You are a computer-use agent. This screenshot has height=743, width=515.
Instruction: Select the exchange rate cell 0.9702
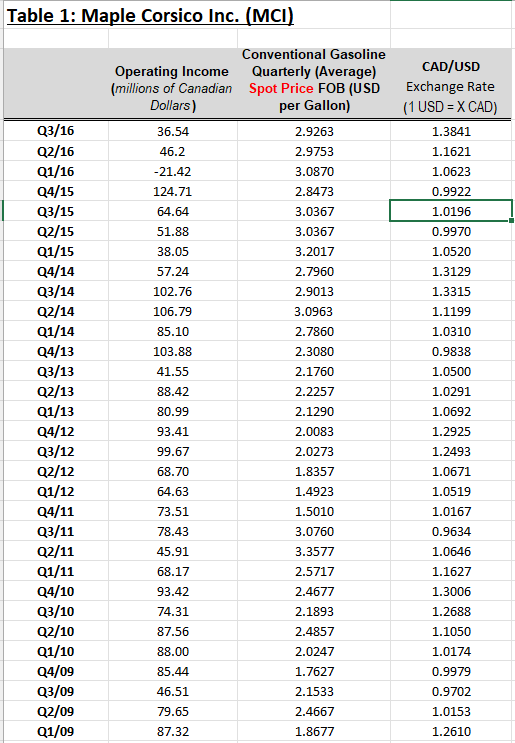451,691
